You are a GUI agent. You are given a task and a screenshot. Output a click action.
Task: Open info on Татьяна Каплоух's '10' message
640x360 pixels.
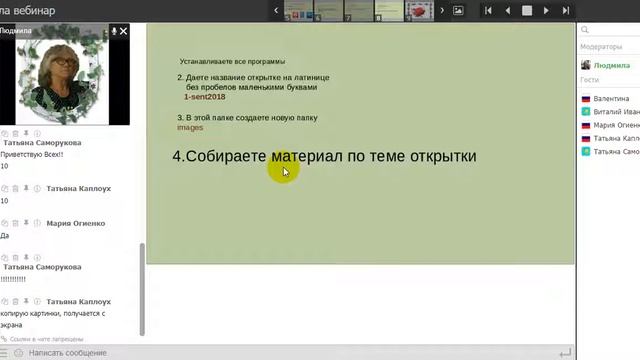37,189
